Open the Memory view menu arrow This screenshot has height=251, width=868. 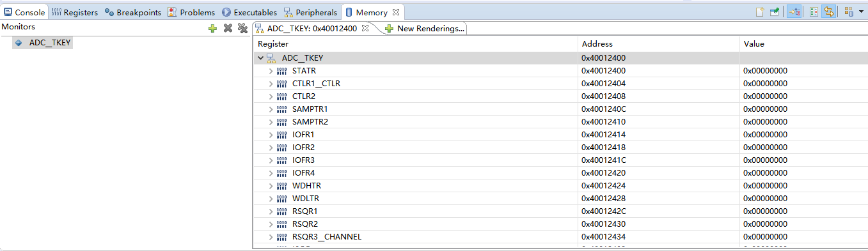tap(860, 11)
